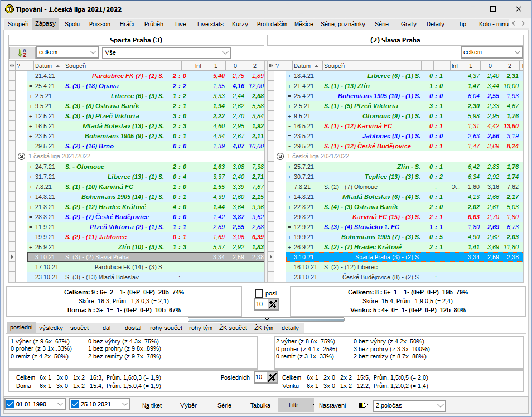The height and width of the screenshot is (417, 532).
Task: Click the Soupeři column header in Sparta table
Action: point(114,66)
